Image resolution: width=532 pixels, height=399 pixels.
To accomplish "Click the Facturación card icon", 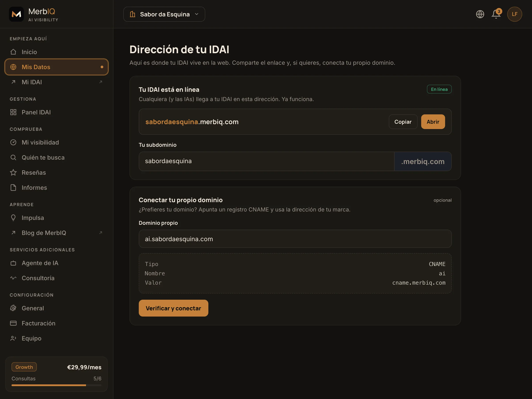I will (x=13, y=323).
